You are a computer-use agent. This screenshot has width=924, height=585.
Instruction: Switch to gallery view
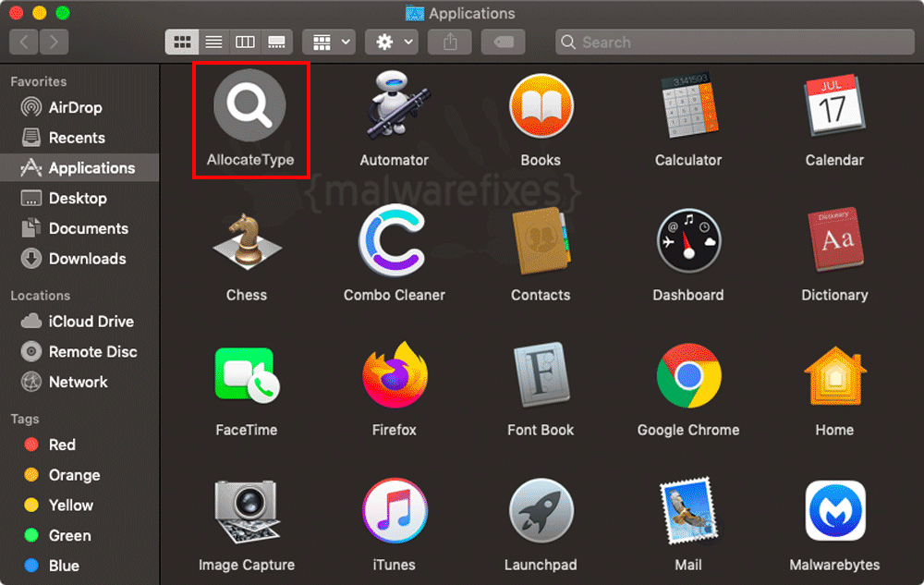(276, 42)
